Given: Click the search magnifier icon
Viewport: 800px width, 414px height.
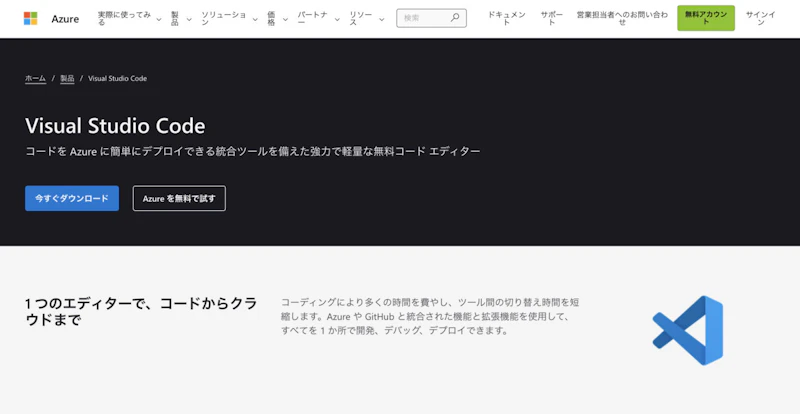Looking at the screenshot, I should pyautogui.click(x=455, y=18).
